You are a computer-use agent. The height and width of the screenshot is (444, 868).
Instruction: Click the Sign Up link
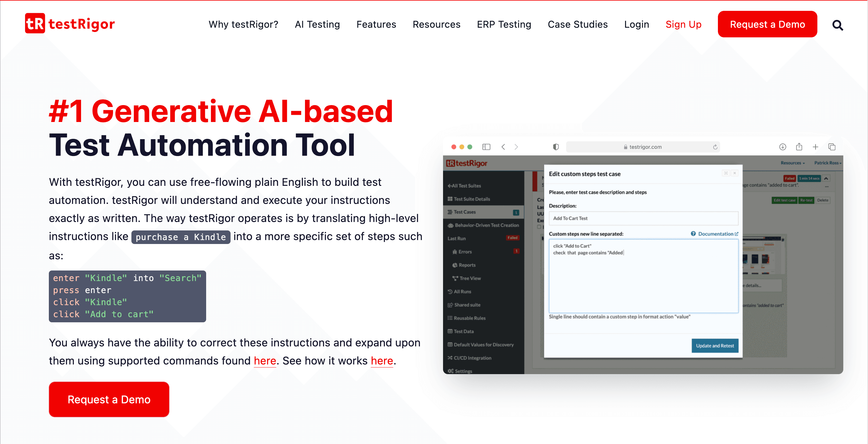pyautogui.click(x=683, y=24)
